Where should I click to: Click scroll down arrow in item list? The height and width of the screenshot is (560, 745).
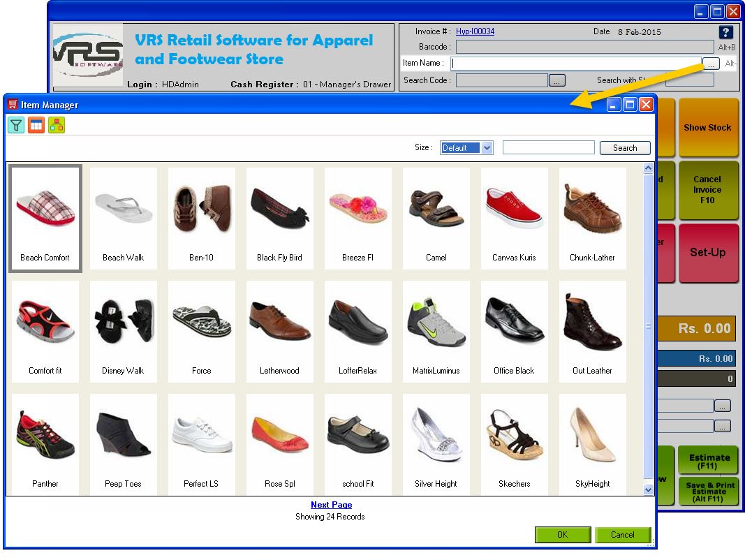[648, 489]
